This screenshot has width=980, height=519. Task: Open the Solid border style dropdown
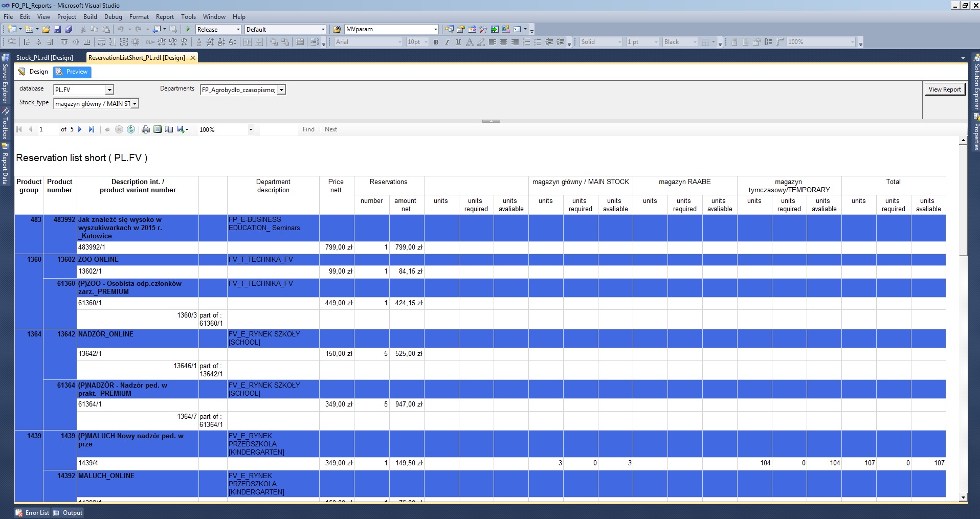pyautogui.click(x=620, y=42)
